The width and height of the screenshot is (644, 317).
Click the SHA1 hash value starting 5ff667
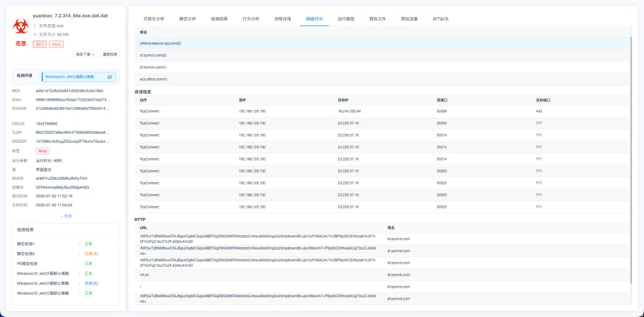(x=73, y=100)
